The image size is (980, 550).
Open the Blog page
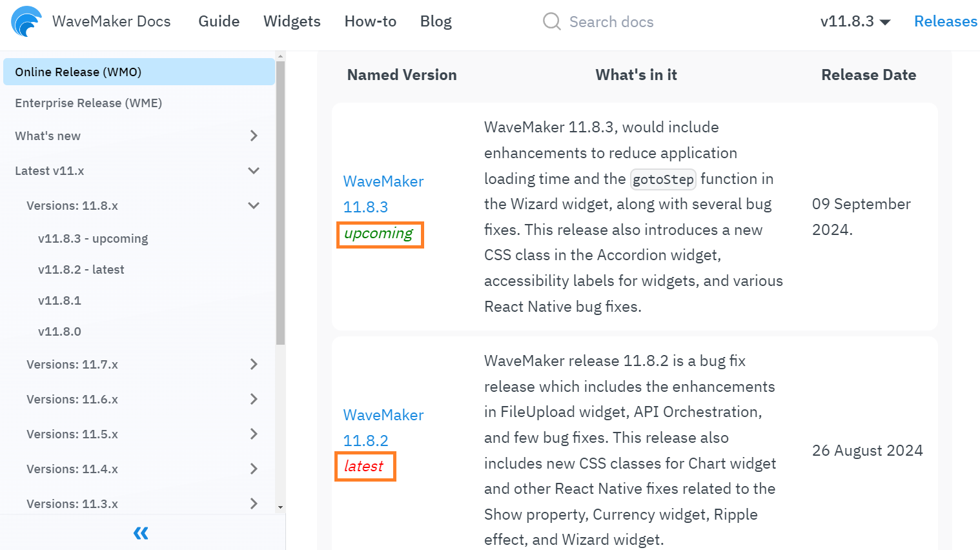tap(436, 21)
